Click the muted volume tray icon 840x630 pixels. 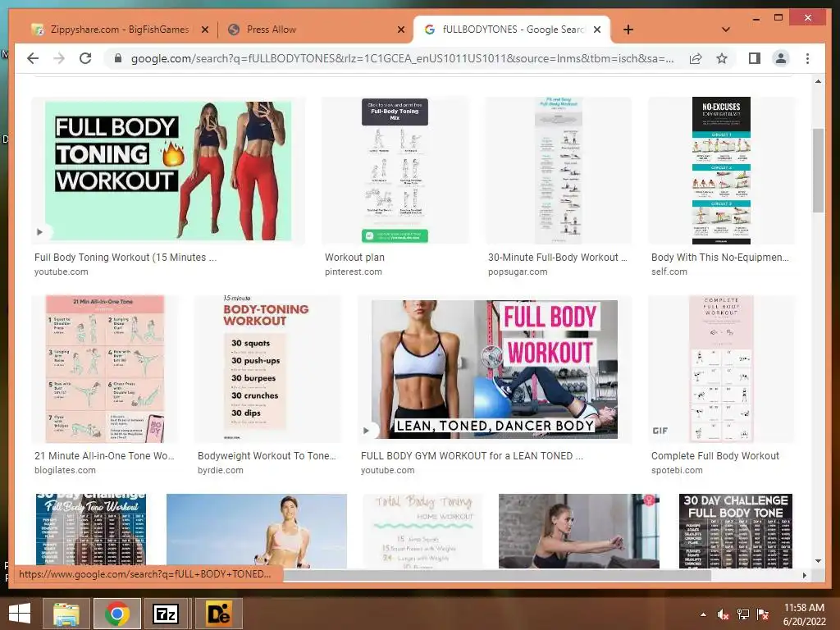coord(724,614)
